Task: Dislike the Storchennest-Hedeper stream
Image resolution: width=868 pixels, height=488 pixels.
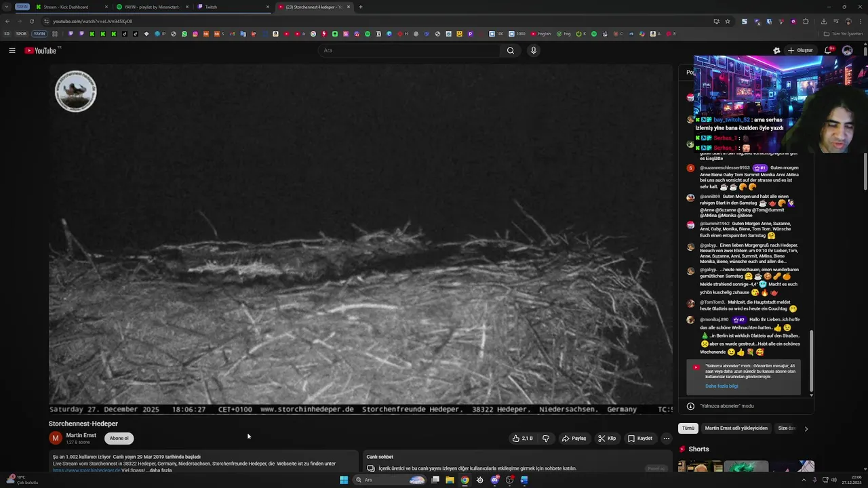Action: pyautogui.click(x=546, y=439)
